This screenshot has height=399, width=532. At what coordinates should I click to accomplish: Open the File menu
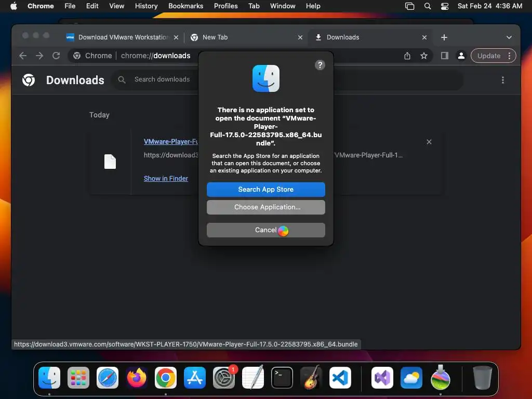70,6
